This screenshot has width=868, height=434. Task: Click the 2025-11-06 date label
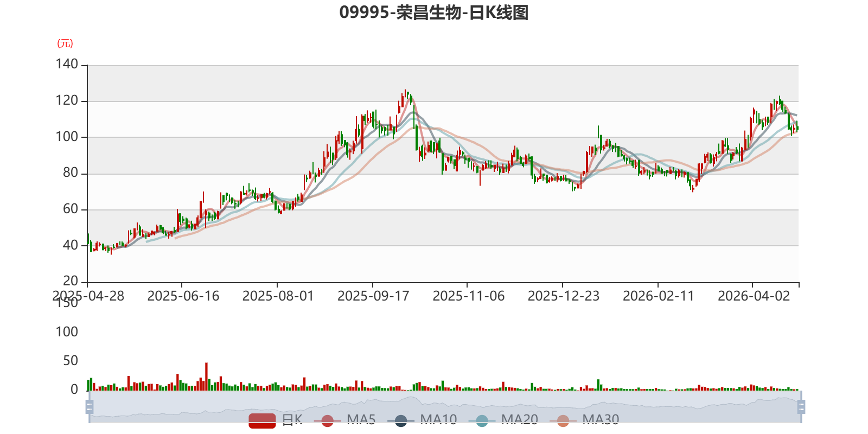tap(469, 296)
